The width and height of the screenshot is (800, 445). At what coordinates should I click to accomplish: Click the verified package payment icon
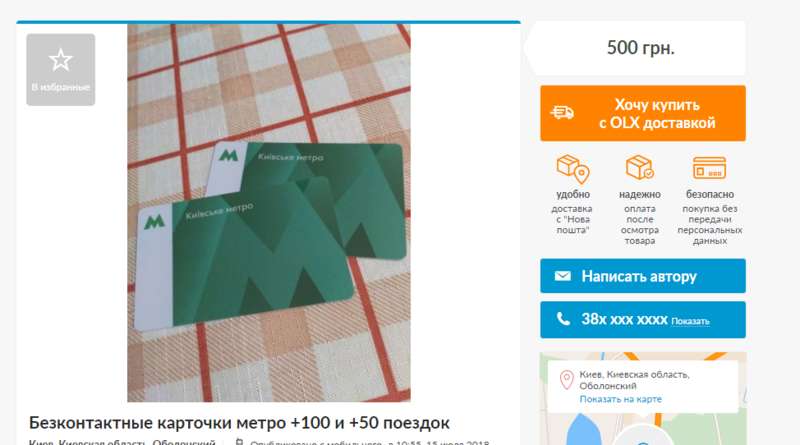pos(639,167)
